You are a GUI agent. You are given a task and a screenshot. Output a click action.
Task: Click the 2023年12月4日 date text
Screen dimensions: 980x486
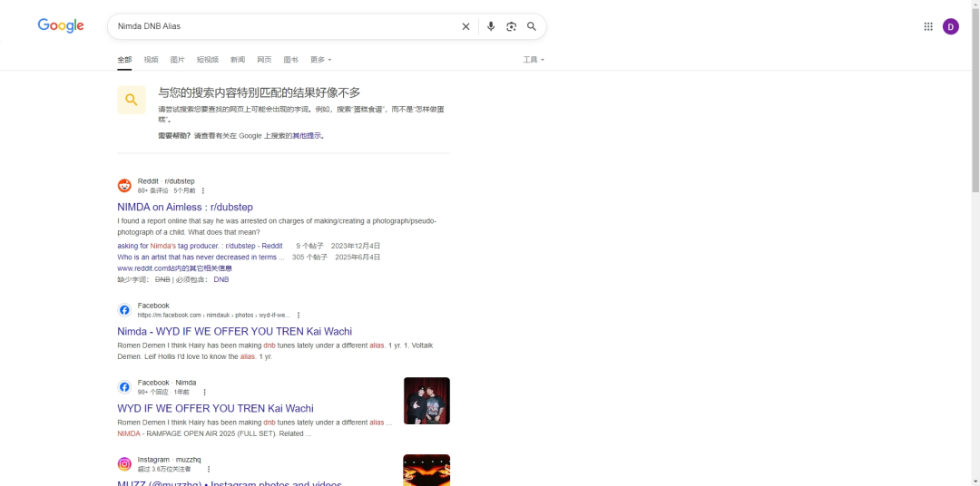pos(356,246)
